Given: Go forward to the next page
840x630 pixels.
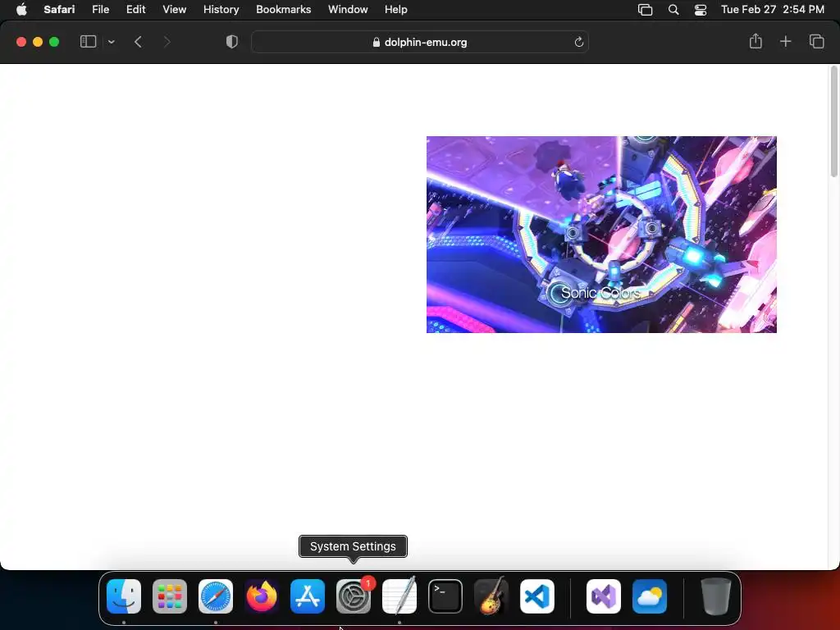Looking at the screenshot, I should point(167,42).
